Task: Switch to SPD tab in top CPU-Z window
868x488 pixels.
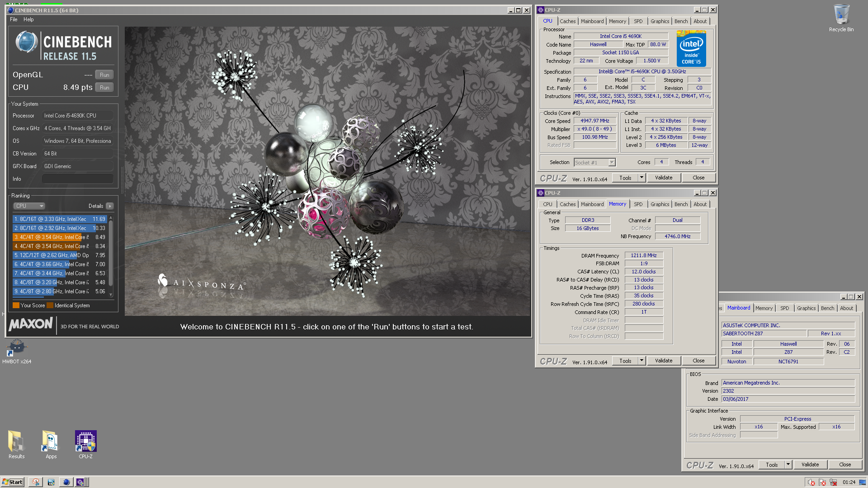Action: [638, 21]
